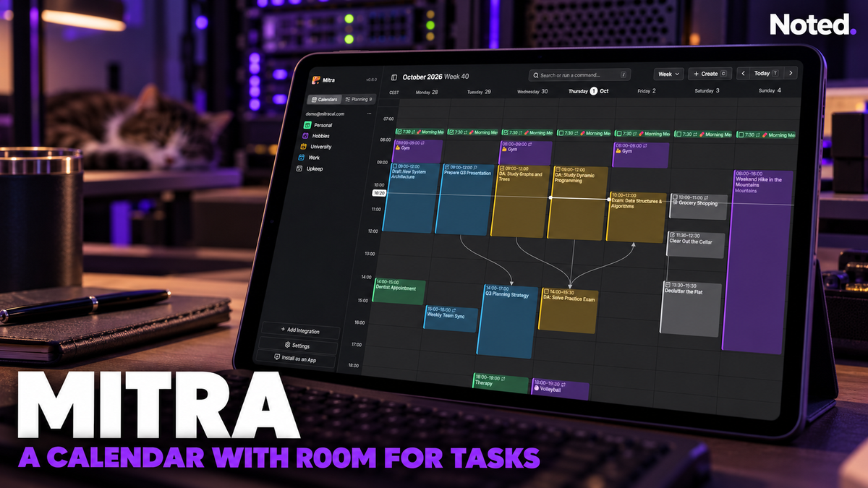Click the Wednesday 30 day header
Viewport: 868px width, 488px height.
(x=534, y=91)
